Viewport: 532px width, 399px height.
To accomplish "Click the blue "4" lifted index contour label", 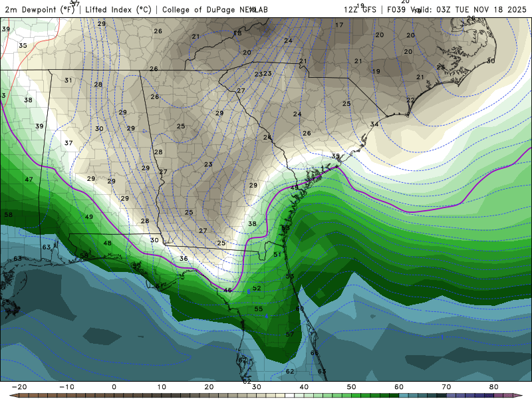I will [267, 317].
